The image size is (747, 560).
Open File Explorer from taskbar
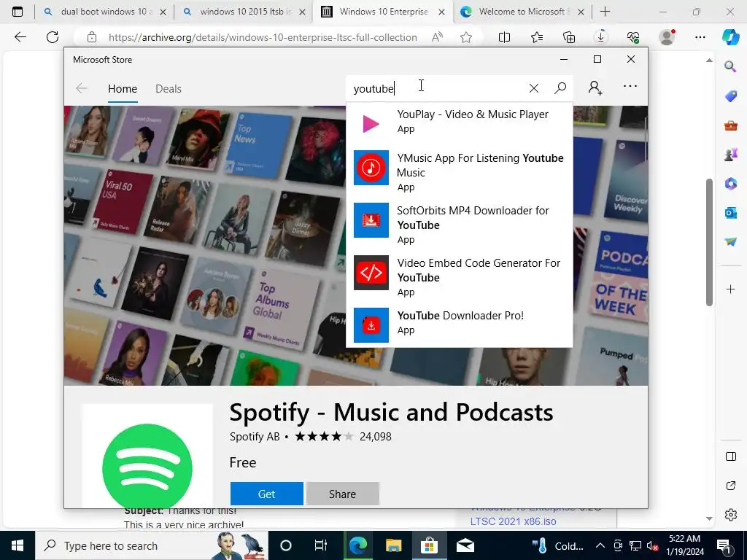coord(393,545)
